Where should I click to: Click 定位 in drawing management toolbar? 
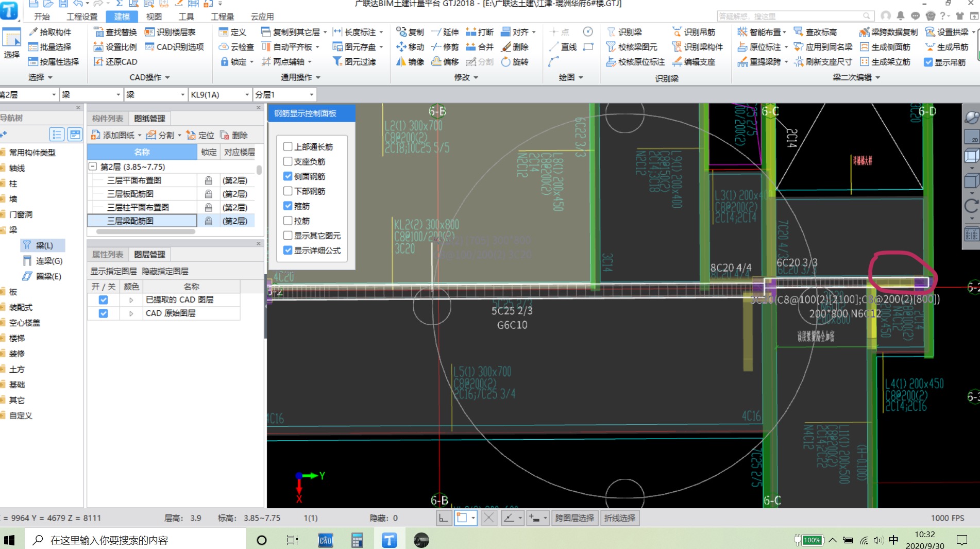200,135
